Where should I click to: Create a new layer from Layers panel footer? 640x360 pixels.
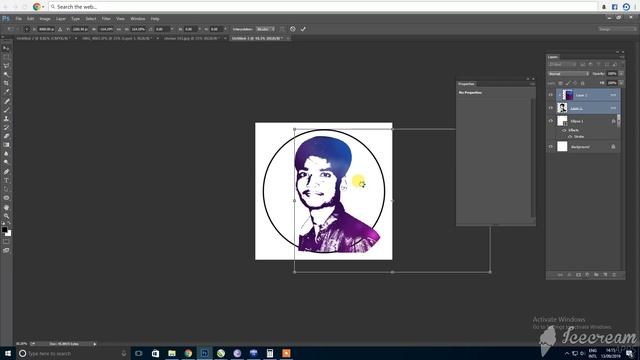point(605,275)
